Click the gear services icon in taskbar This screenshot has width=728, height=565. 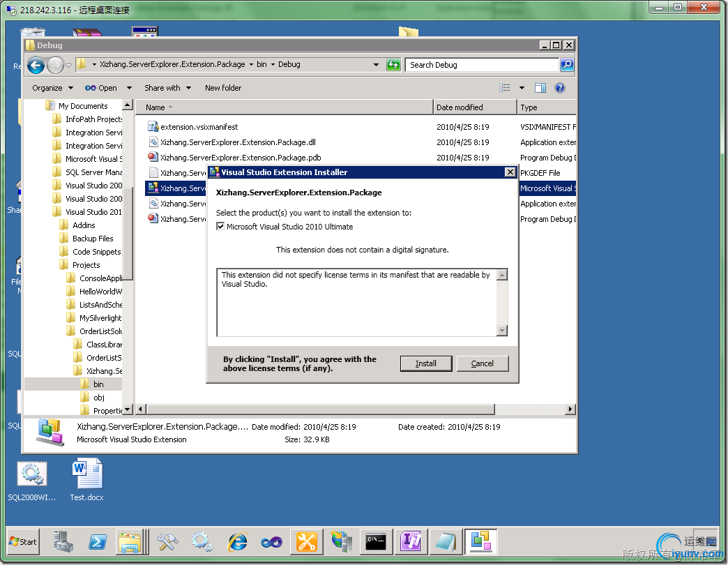click(x=202, y=542)
